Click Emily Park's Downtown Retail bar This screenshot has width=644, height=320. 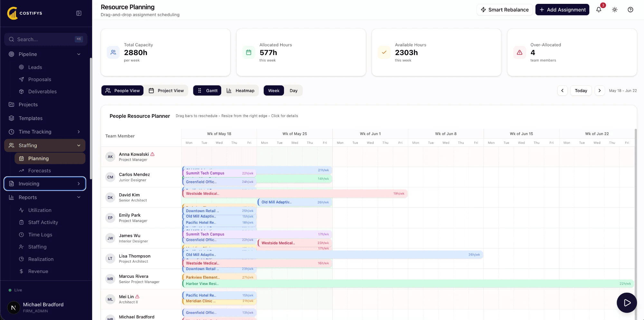[219, 211]
